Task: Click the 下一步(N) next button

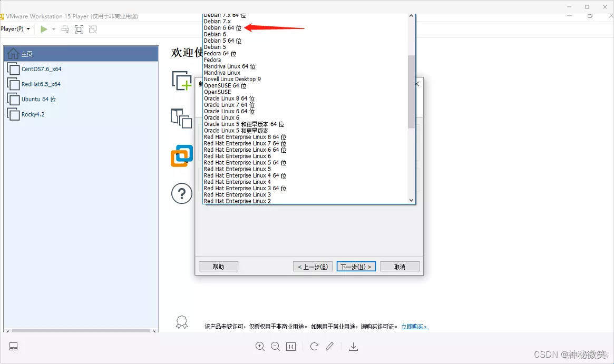Action: (x=356, y=266)
